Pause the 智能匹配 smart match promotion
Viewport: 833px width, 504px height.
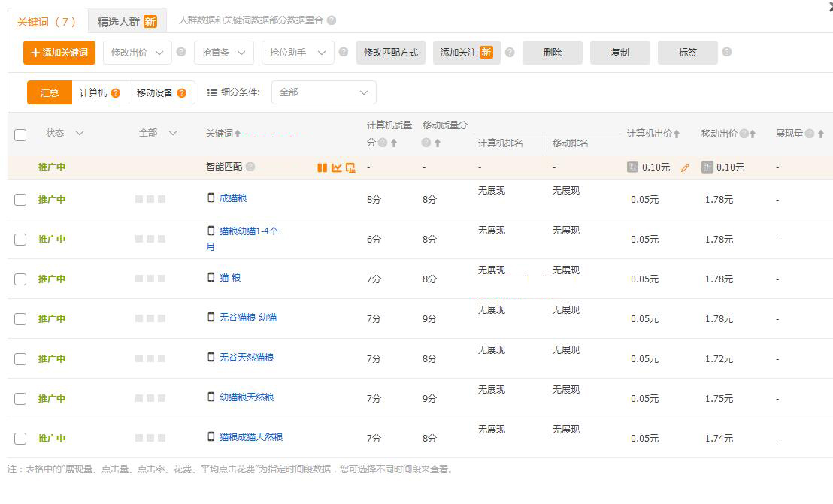(x=322, y=167)
